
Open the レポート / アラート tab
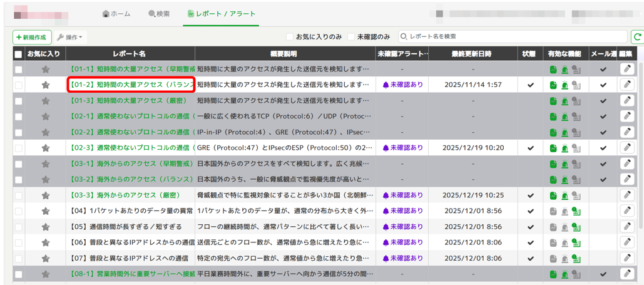(x=221, y=14)
